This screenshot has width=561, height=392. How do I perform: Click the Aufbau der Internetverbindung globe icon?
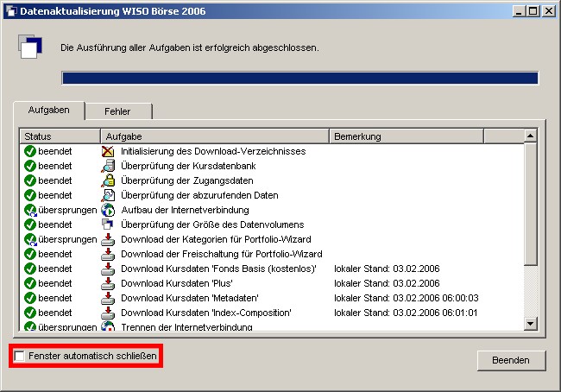coord(108,210)
